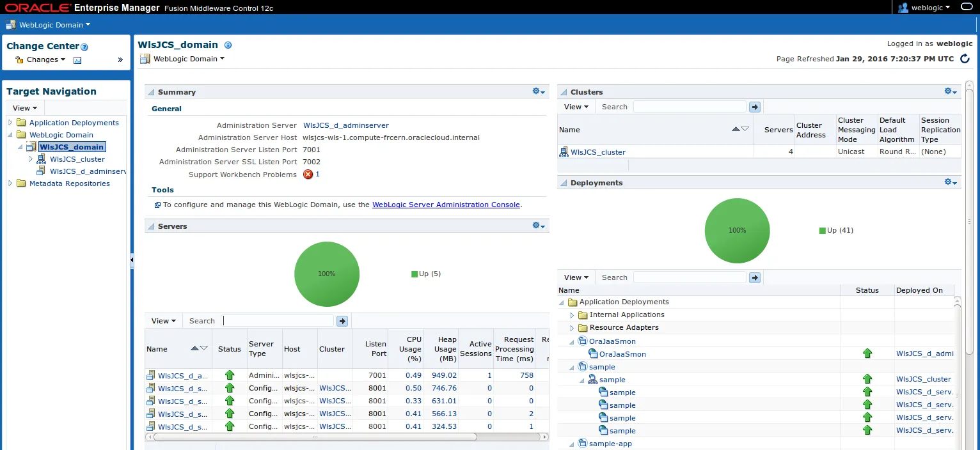Click the Support Workbench Problems red error icon
The width and height of the screenshot is (980, 450).
coord(308,175)
